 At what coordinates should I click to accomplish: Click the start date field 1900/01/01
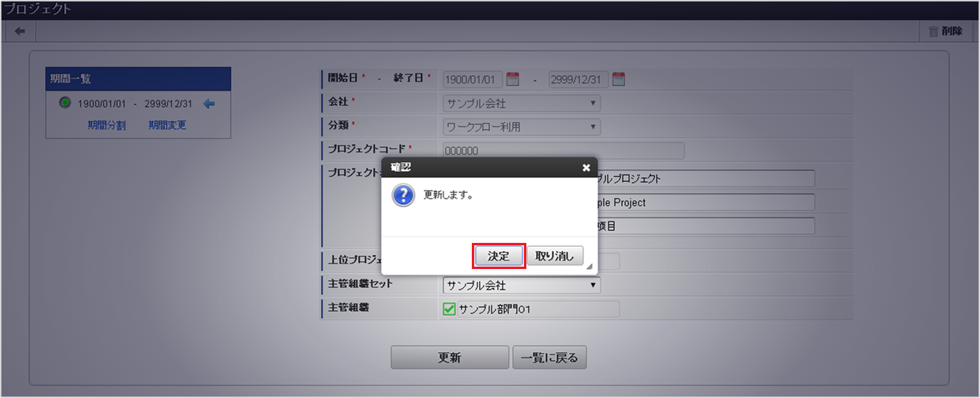tap(473, 79)
